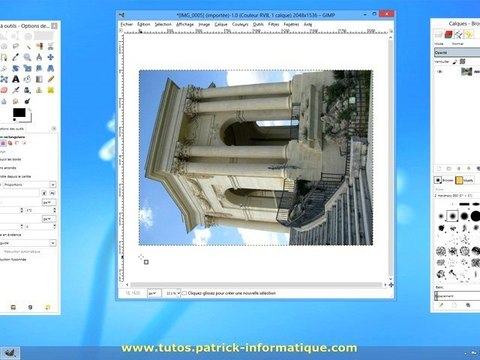480x360 pixels.
Task: Open the Sélection menu
Action: (163, 24)
